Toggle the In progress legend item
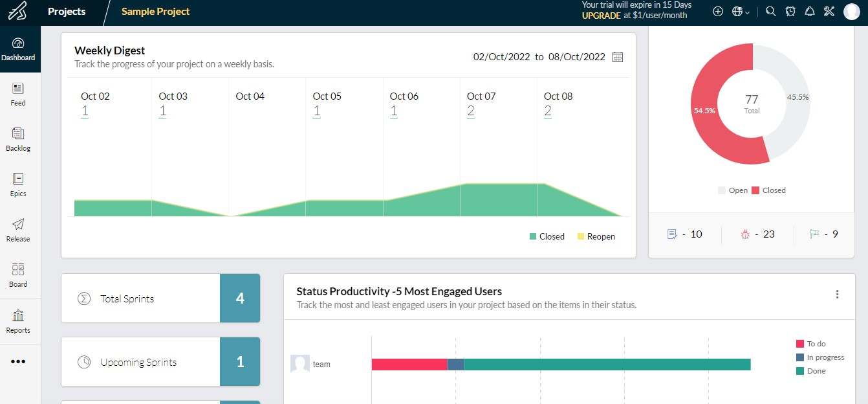Image resolution: width=868 pixels, height=404 pixels. tap(820, 357)
